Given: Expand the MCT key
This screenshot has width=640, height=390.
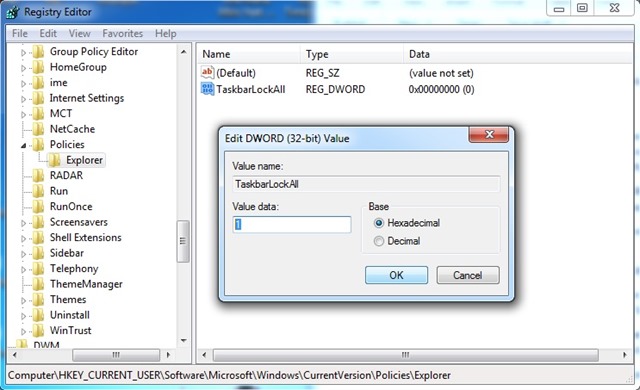Looking at the screenshot, I should coord(23,115).
